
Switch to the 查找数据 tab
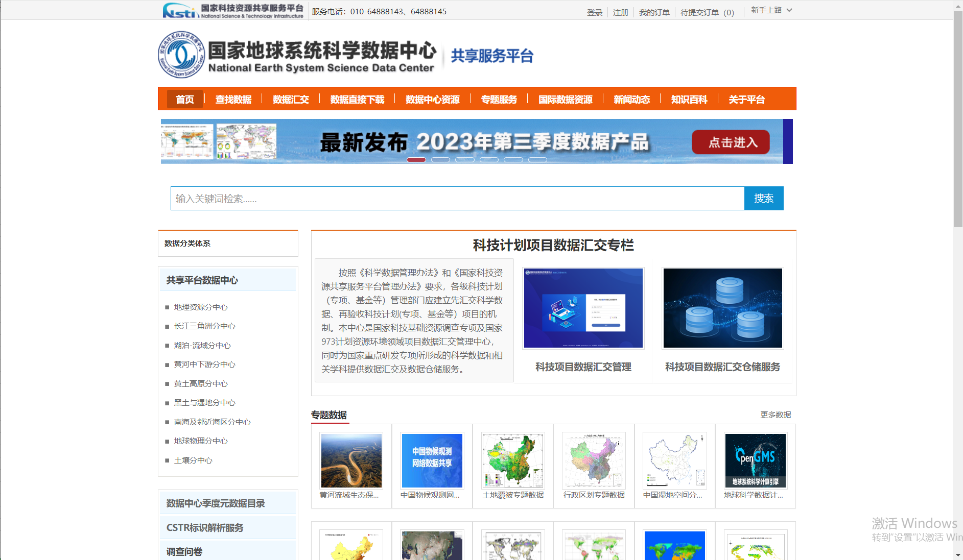click(x=233, y=99)
